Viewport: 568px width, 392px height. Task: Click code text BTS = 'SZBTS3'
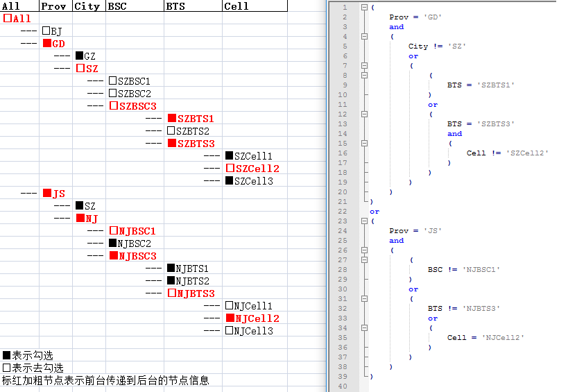click(x=481, y=124)
